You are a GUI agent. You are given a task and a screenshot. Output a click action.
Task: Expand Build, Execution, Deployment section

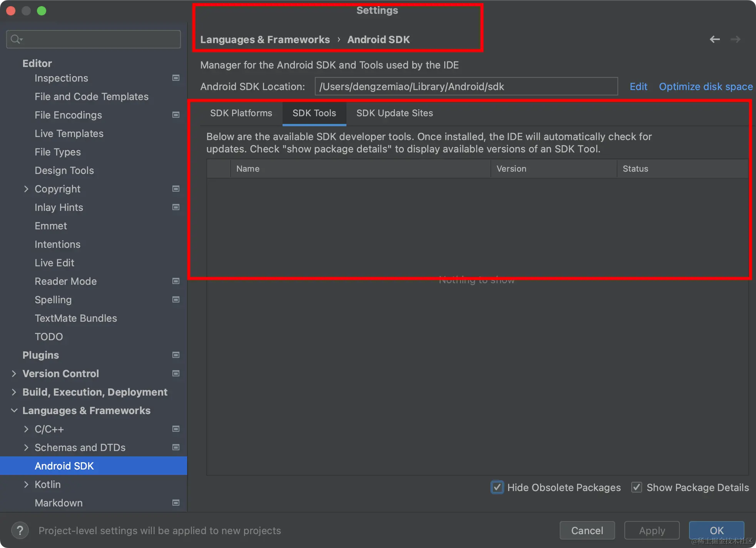[x=14, y=392]
